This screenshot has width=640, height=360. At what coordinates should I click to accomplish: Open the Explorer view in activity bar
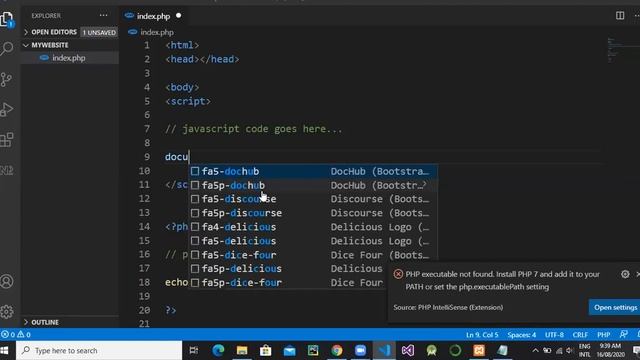click(7, 19)
